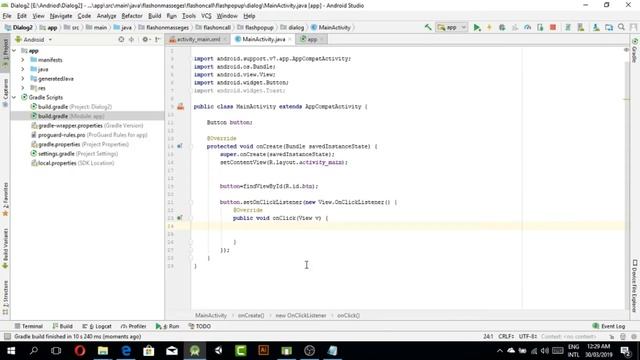The width and height of the screenshot is (640, 360).
Task: Collapse the app module node
Action: click(x=14, y=51)
